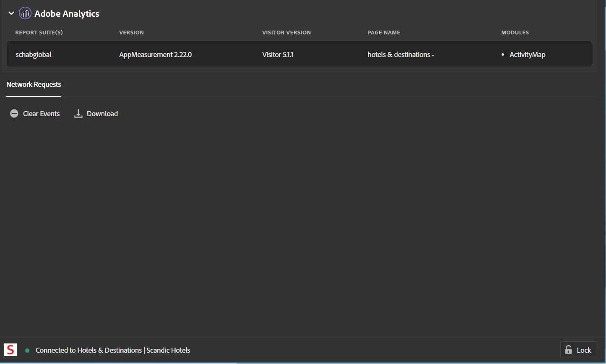Click the Clear Events minus icon
Viewport: 606px width, 364px height.
tap(14, 114)
